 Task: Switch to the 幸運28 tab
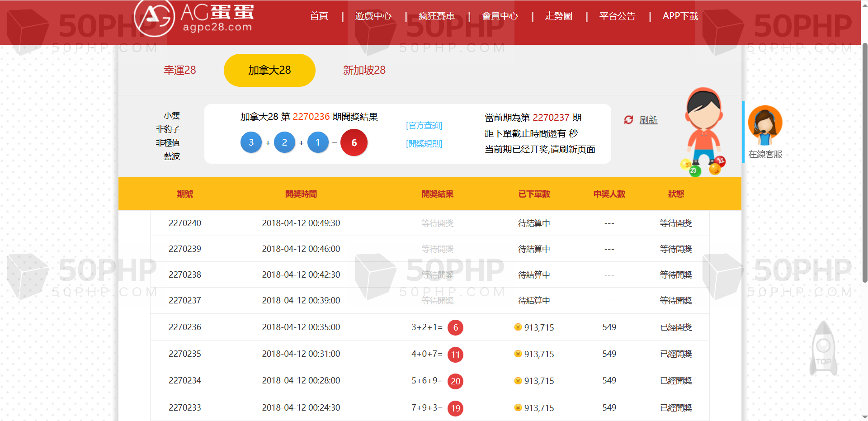click(x=179, y=70)
